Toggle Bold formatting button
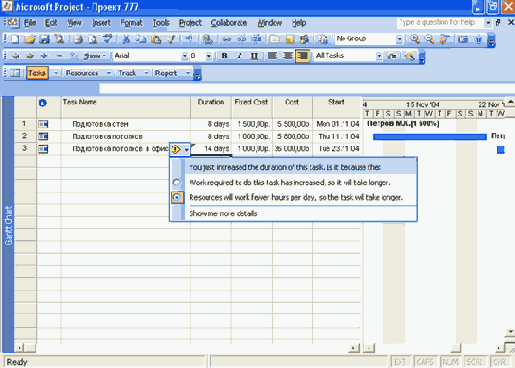The width and height of the screenshot is (515, 368). point(224,56)
